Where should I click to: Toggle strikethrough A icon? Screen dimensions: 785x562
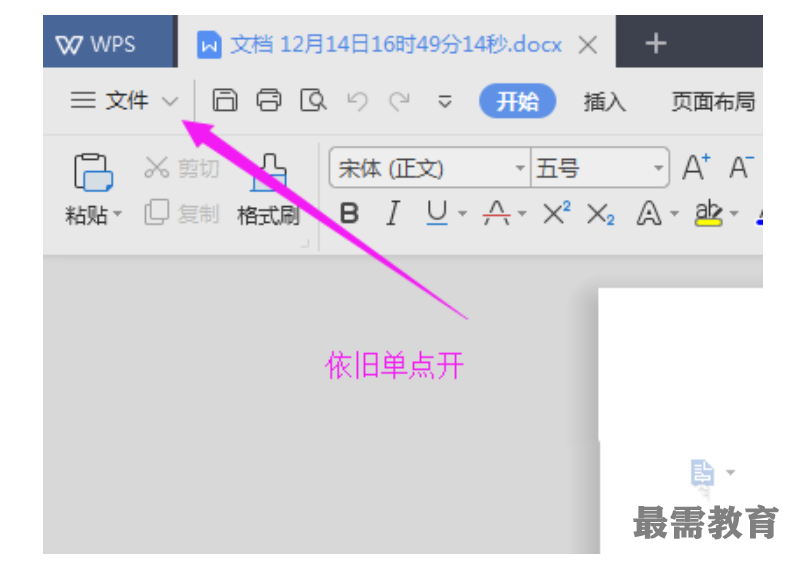pyautogui.click(x=496, y=213)
